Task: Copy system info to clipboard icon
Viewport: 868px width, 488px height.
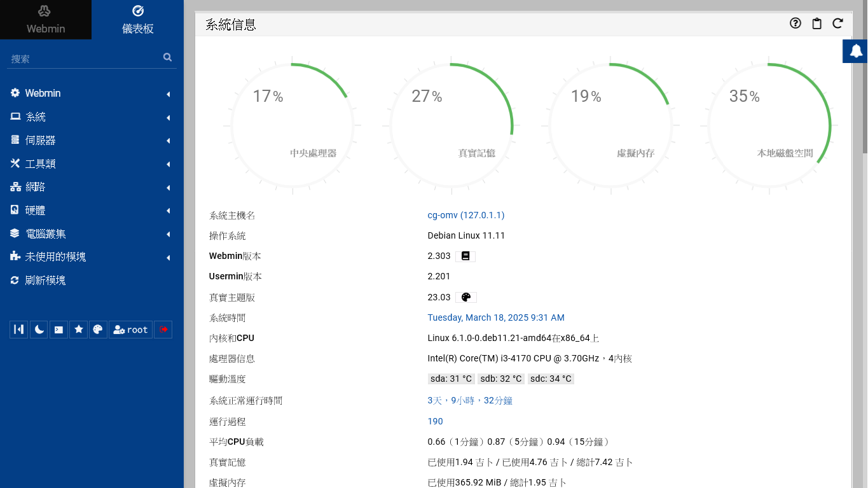Action: tap(817, 24)
